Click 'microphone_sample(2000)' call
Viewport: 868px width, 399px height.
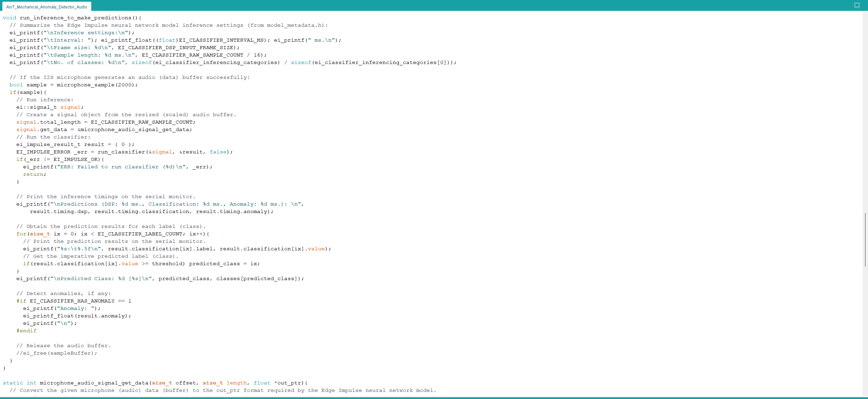click(x=96, y=85)
